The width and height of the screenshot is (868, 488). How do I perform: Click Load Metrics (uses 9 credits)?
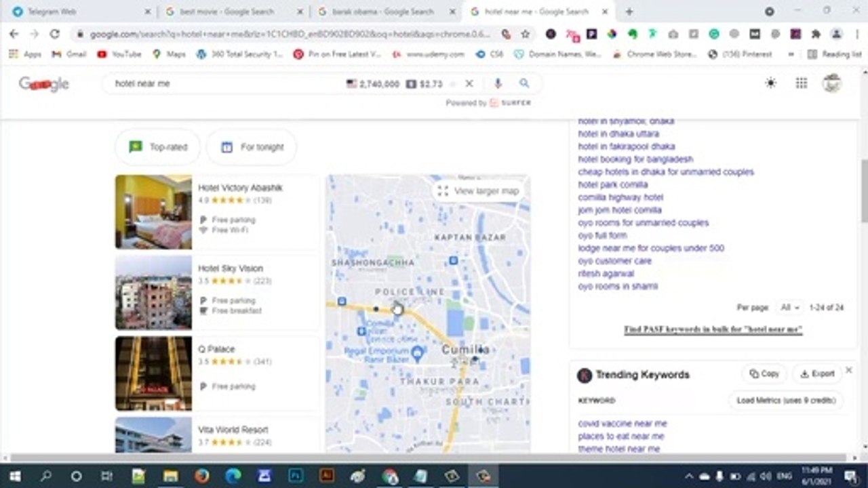(x=786, y=401)
